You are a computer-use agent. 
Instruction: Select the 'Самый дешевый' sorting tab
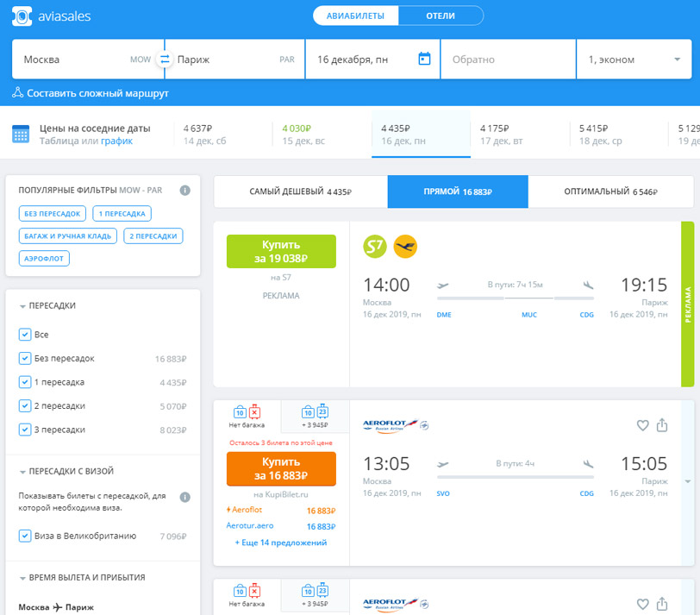pyautogui.click(x=300, y=191)
